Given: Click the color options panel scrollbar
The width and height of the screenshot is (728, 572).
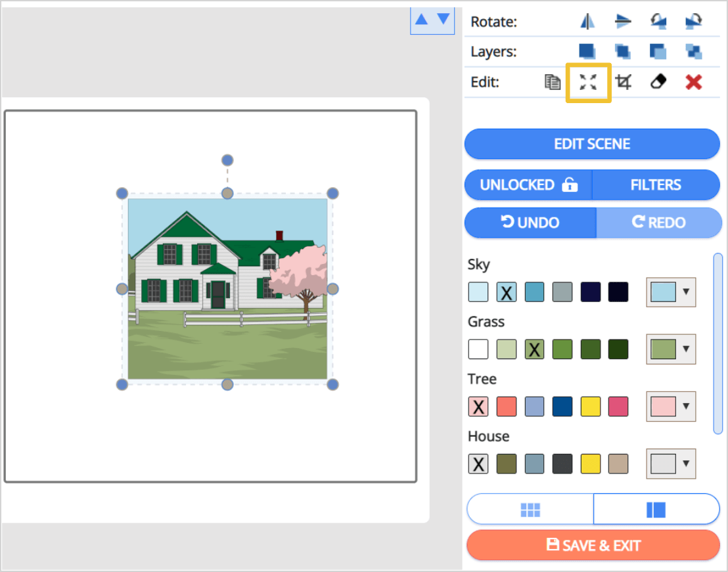Looking at the screenshot, I should pos(717,343).
